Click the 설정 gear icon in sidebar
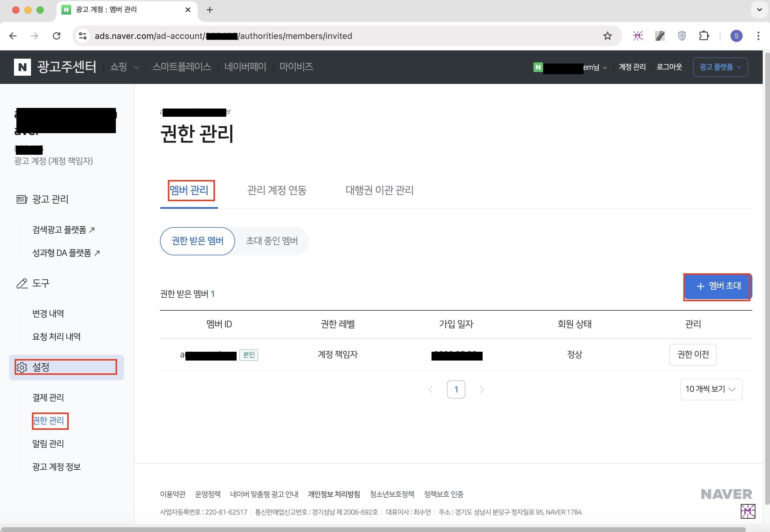770x532 pixels. tap(22, 367)
